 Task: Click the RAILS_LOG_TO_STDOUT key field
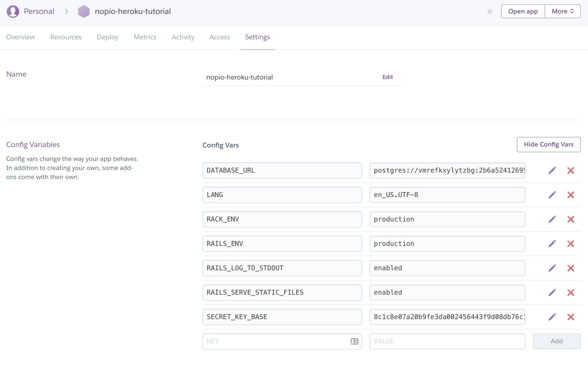pyautogui.click(x=282, y=268)
